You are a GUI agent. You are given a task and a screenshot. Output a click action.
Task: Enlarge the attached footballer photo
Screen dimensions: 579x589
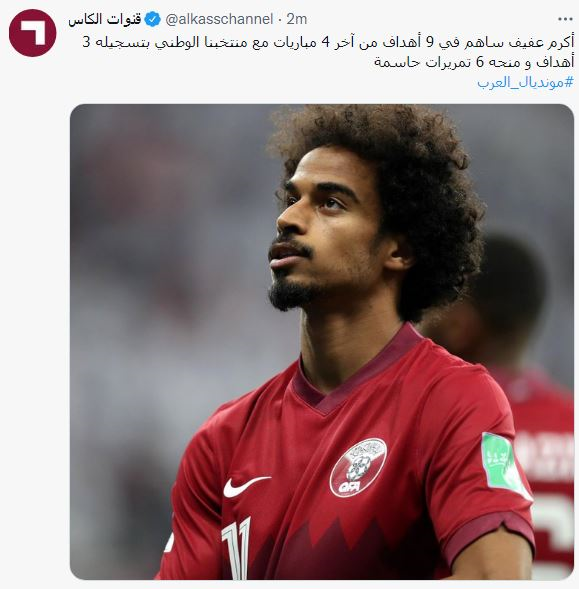click(x=322, y=342)
